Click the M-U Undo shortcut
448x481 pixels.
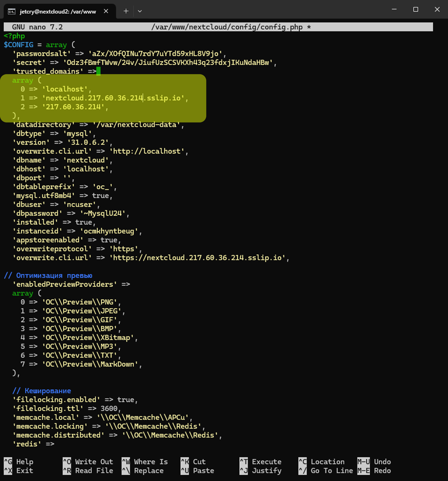374,462
